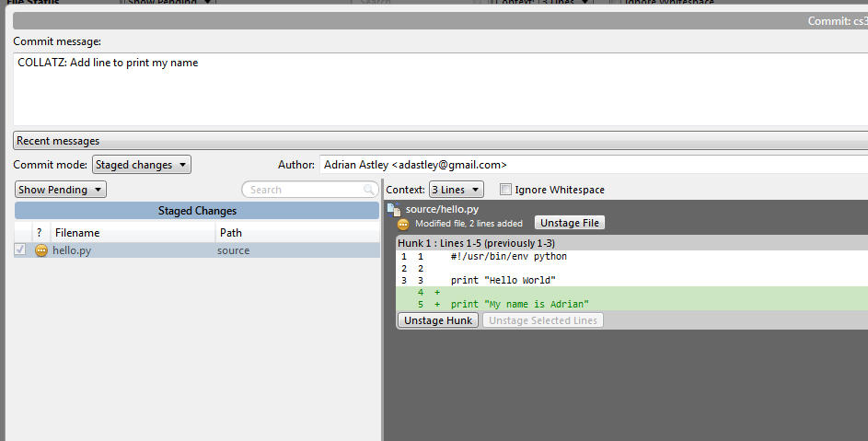868x441 pixels.
Task: Select the blank added line 4
Action: [632, 292]
